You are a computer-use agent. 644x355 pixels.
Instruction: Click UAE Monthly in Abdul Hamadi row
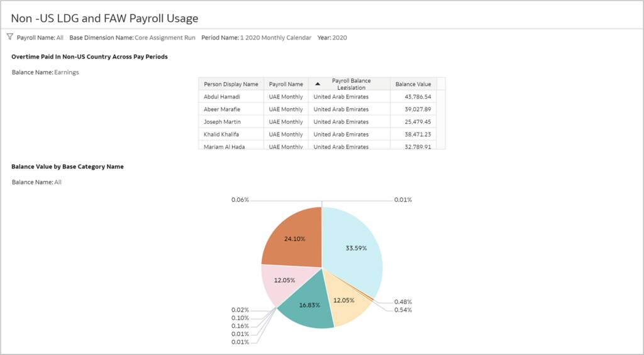(286, 97)
